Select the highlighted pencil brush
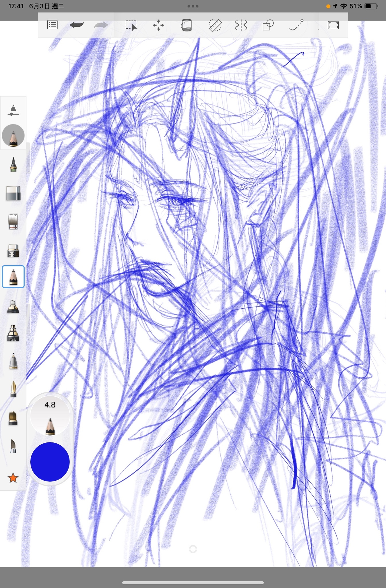This screenshot has width=386, height=588. [x=13, y=277]
